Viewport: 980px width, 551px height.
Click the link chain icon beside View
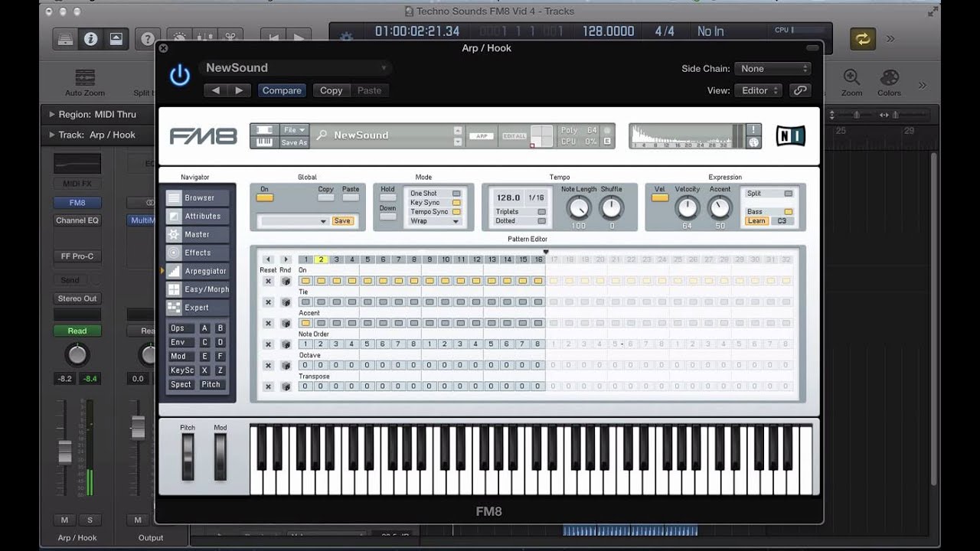[800, 90]
